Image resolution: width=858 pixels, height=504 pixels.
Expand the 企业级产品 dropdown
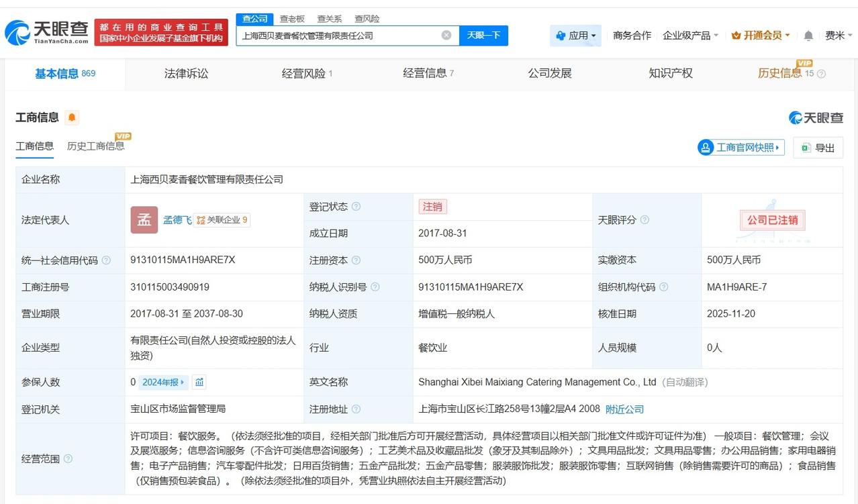click(690, 36)
